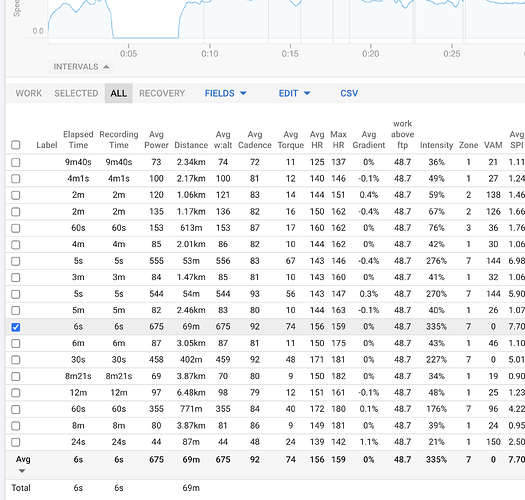
Task: Click the Recording Time column header
Action: point(119,140)
